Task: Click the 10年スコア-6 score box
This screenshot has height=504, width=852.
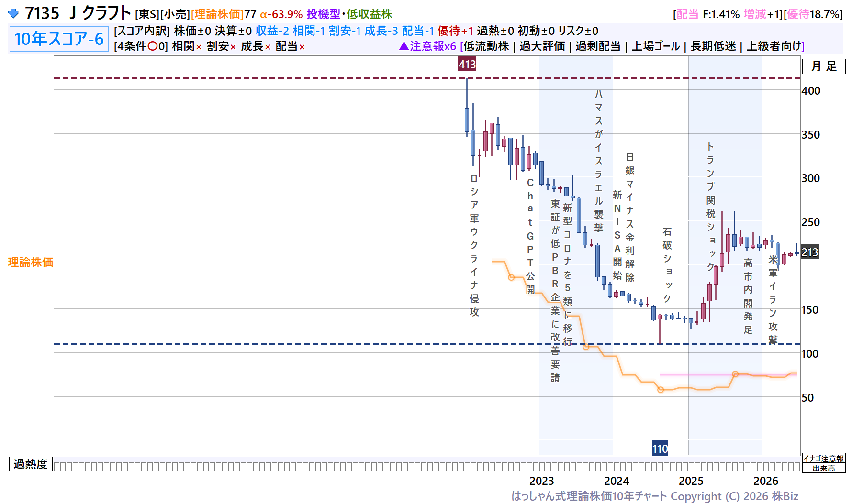Action: click(59, 39)
